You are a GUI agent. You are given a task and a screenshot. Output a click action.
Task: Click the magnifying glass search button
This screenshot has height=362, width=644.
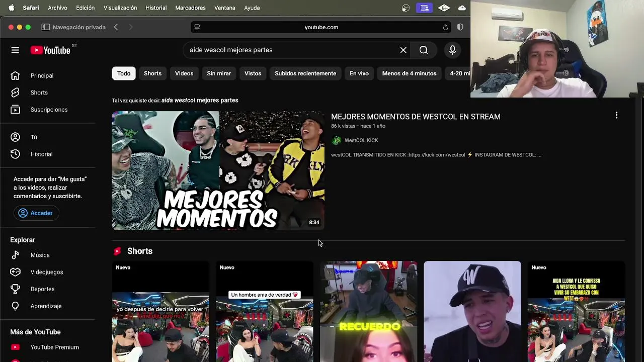coord(424,50)
